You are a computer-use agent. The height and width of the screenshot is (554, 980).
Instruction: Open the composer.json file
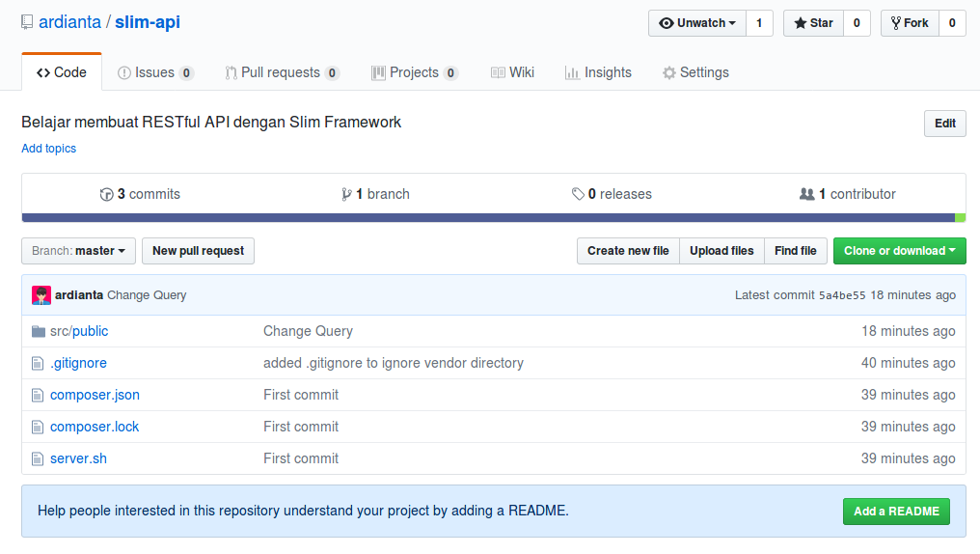coord(95,395)
